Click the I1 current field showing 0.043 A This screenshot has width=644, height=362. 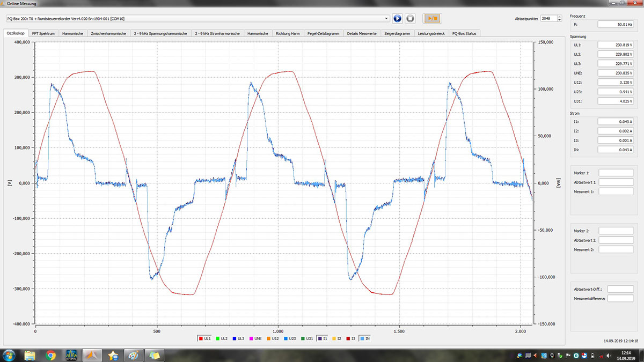616,122
